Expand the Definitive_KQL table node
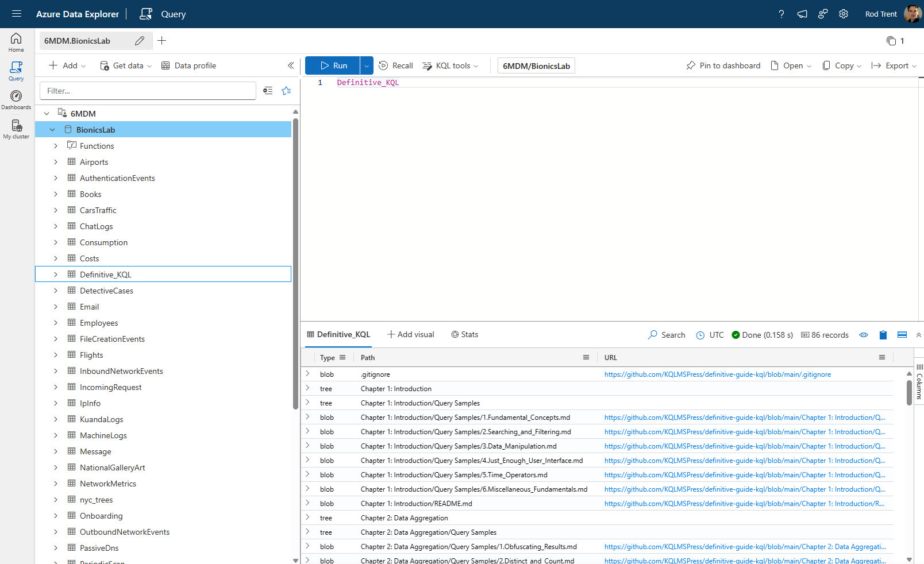This screenshot has width=924, height=564. [x=56, y=275]
